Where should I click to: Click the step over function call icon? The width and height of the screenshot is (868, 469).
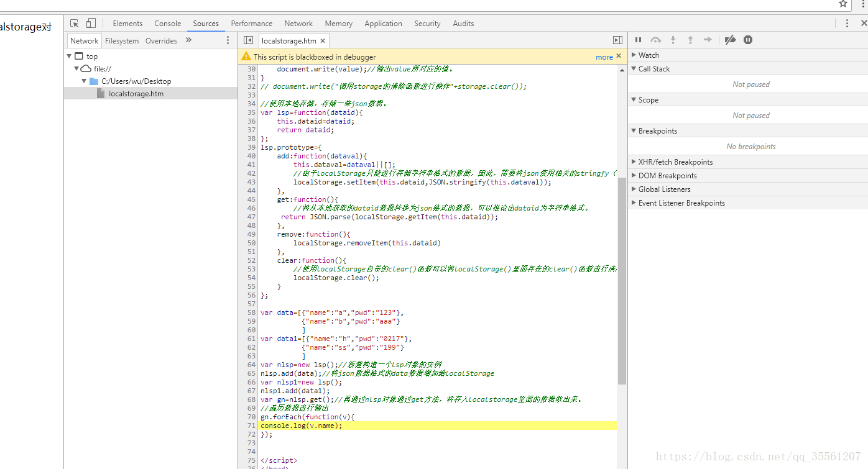click(655, 40)
